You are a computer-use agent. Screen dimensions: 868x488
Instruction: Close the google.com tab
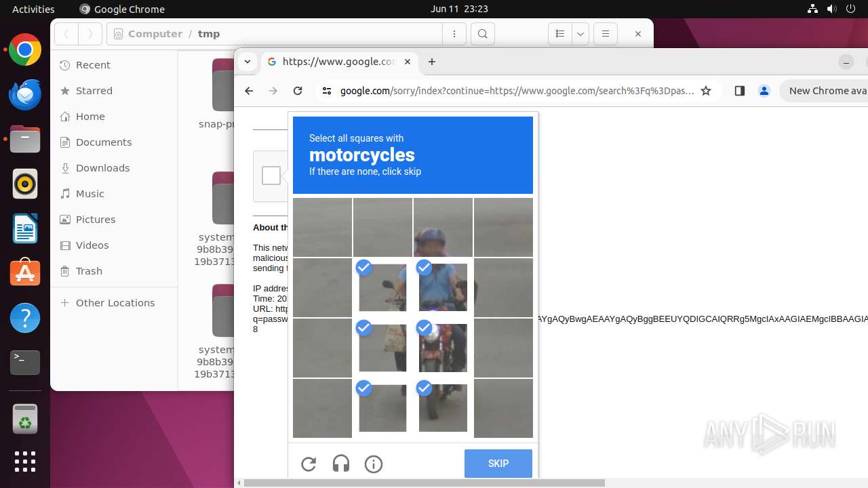click(x=408, y=62)
